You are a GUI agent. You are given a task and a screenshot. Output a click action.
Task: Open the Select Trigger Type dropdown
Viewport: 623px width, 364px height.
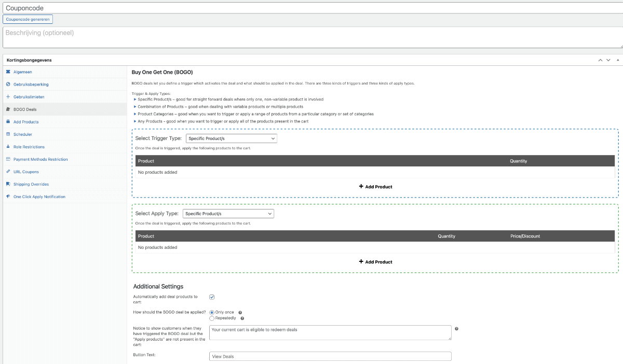231,138
